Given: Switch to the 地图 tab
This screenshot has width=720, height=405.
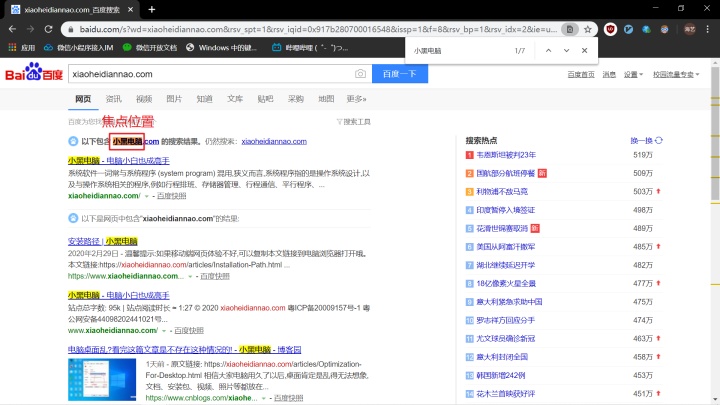Looking at the screenshot, I should pyautogui.click(x=326, y=99).
